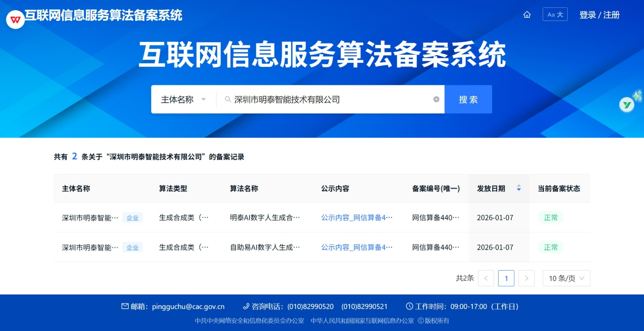Sort by 发放日期 using the sort arrows
Screen dimensions: 644x331
519,188
